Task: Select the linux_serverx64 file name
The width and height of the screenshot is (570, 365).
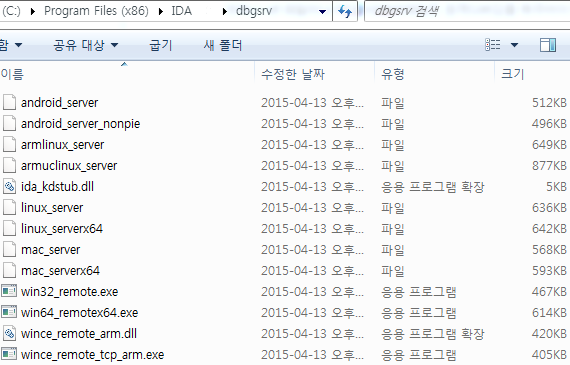Action: 62,229
